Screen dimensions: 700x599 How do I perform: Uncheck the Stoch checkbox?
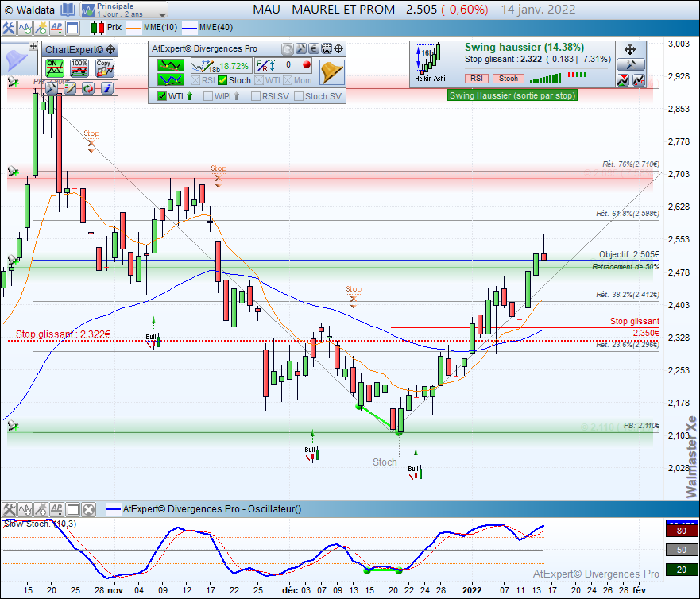[x=222, y=81]
